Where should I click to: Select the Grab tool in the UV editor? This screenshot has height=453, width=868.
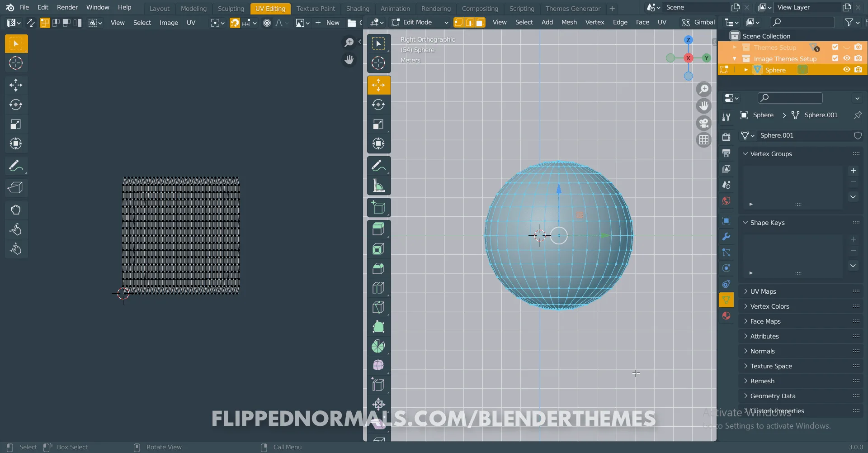point(16,210)
